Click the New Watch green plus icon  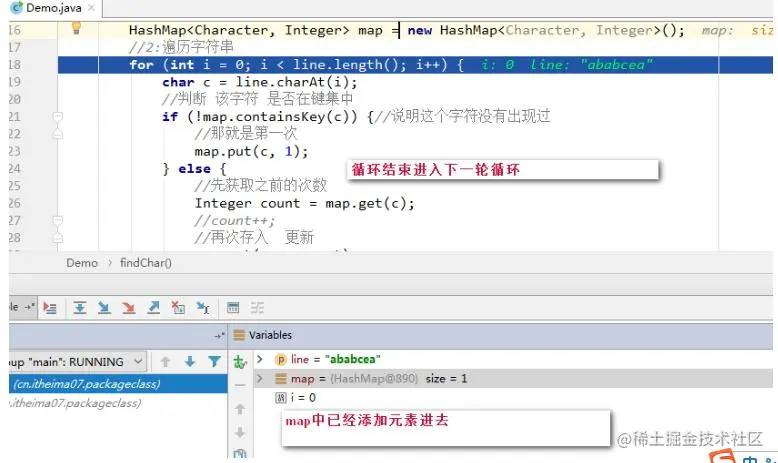tap(240, 362)
